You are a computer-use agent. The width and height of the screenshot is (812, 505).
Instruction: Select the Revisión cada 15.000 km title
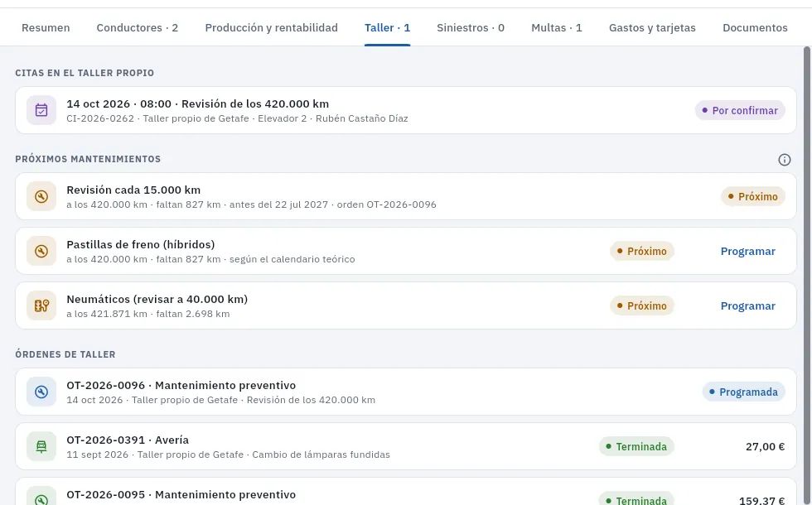(133, 190)
